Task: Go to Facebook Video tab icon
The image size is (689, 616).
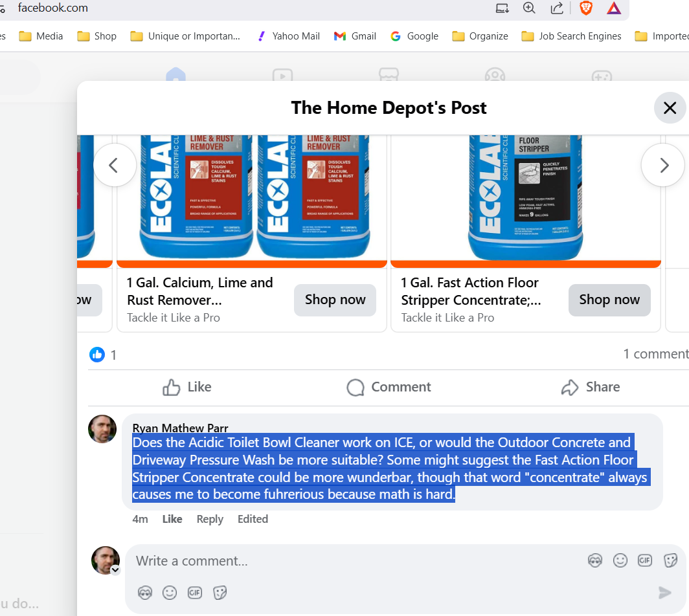Action: point(282,74)
